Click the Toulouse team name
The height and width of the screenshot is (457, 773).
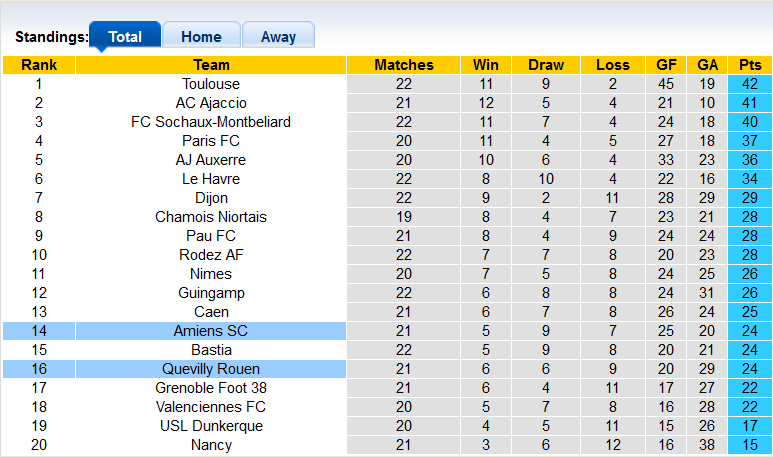point(211,84)
